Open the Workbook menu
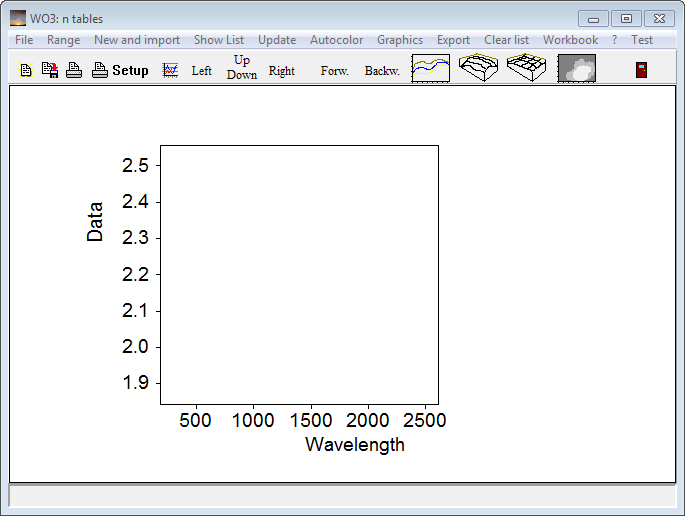 click(570, 40)
